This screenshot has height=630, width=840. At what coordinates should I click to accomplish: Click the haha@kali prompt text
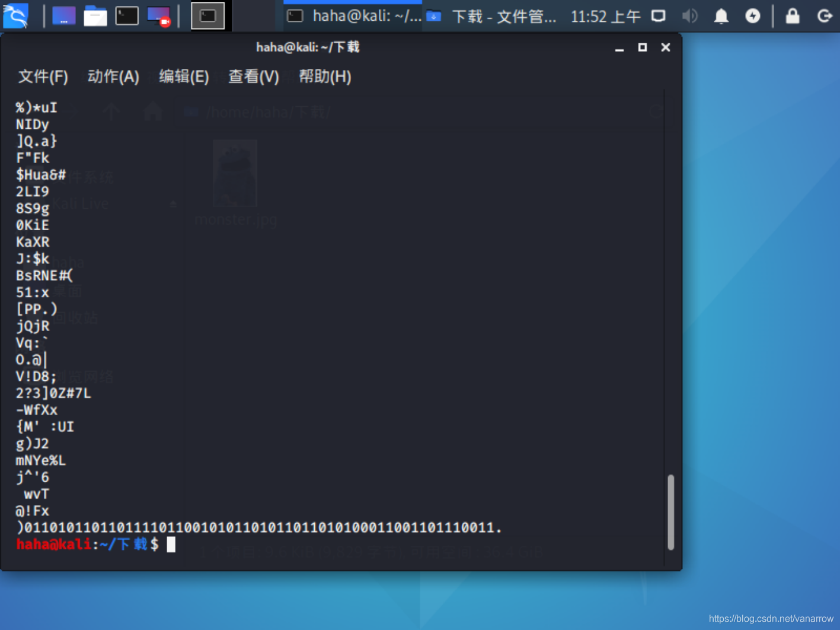click(54, 545)
